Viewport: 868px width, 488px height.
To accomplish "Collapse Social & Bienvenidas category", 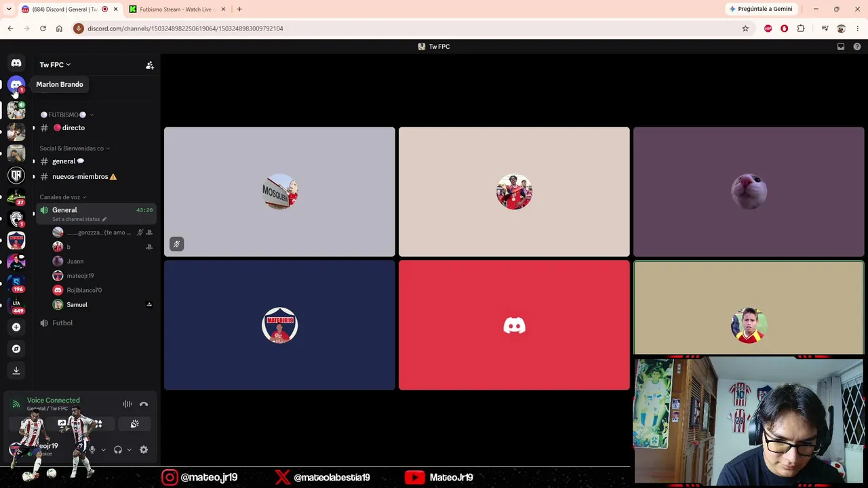I will coord(75,148).
